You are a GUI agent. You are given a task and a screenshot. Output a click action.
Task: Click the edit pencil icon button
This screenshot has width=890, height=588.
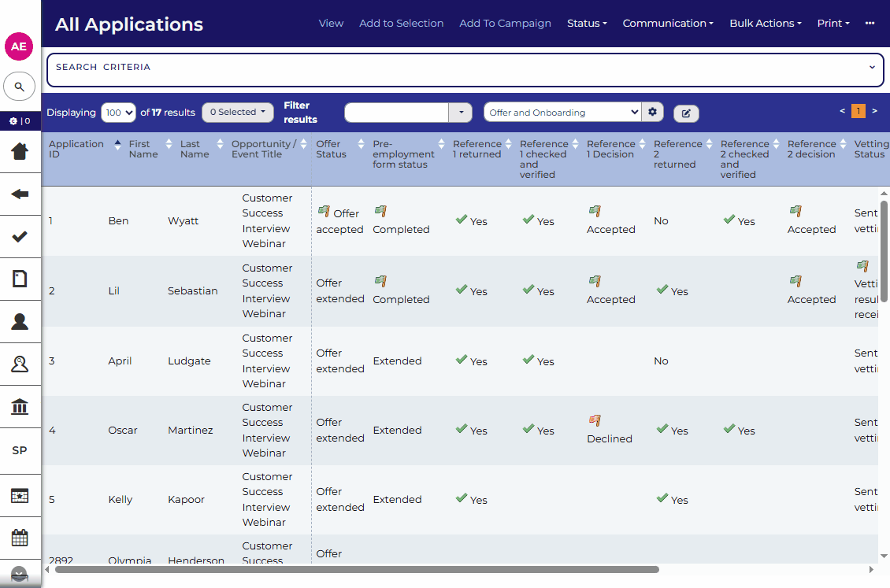[x=686, y=113]
